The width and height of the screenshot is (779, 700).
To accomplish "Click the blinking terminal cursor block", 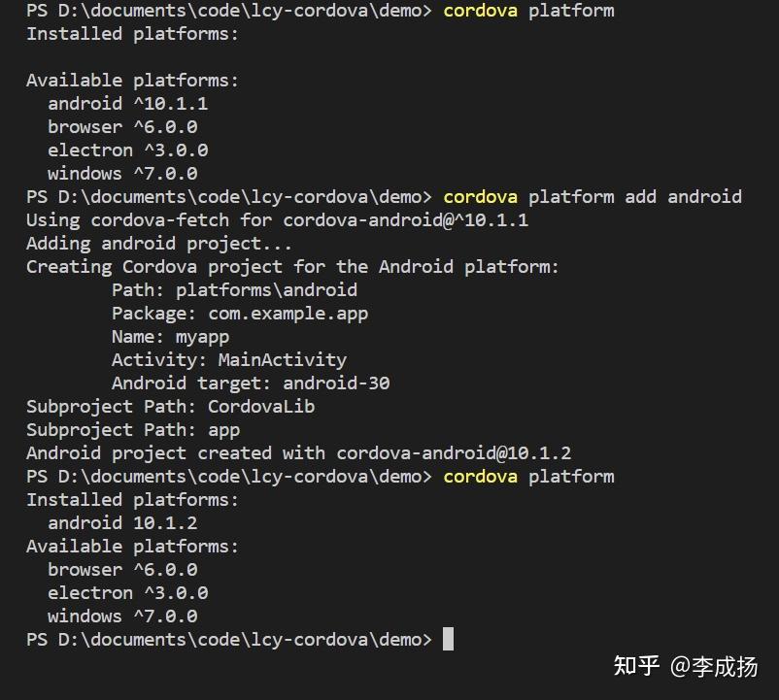I will 448,639.
